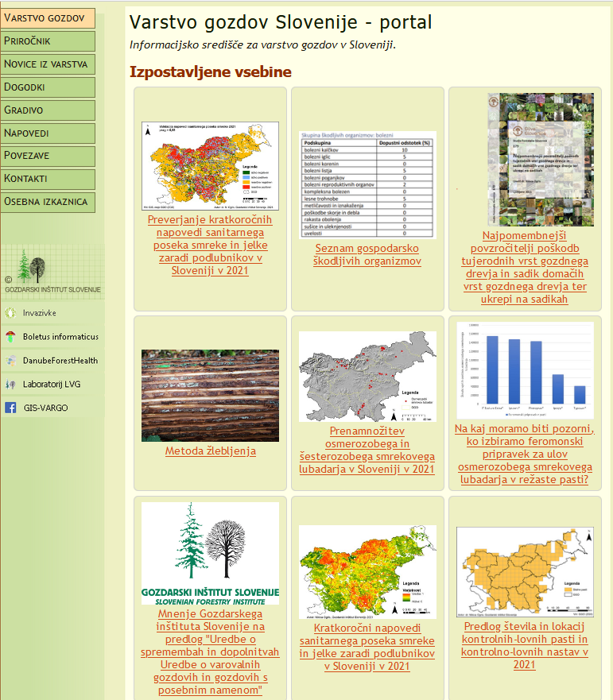Click the orange grid map thumbnail

[x=525, y=572]
